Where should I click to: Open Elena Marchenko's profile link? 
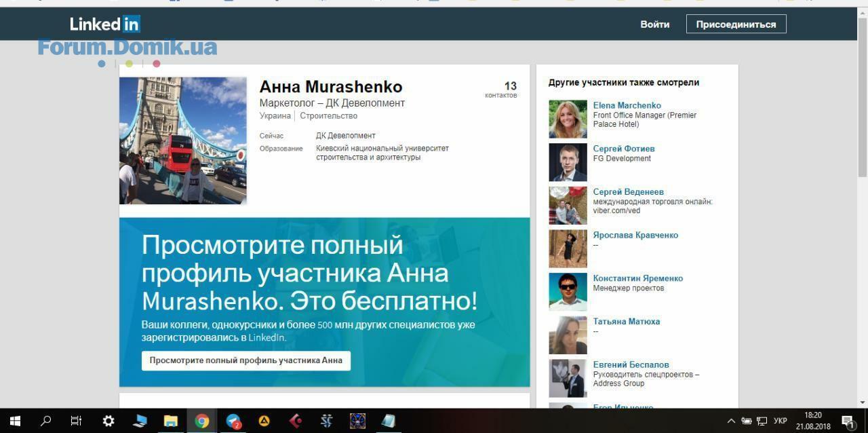[x=627, y=105]
